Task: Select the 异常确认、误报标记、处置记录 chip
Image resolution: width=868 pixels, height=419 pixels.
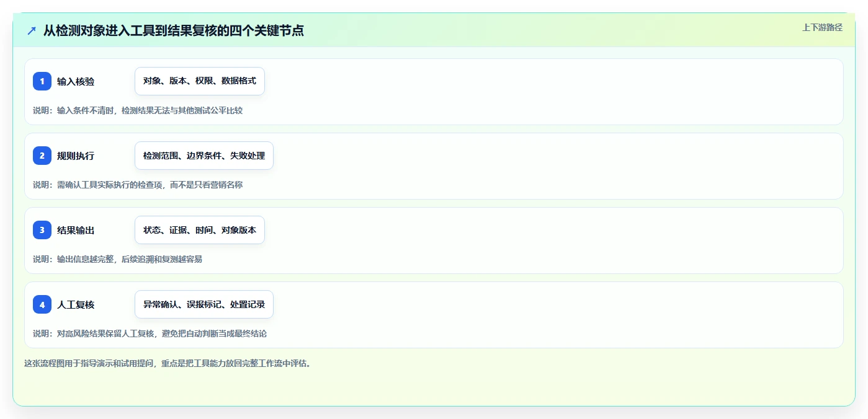Action: tap(204, 304)
